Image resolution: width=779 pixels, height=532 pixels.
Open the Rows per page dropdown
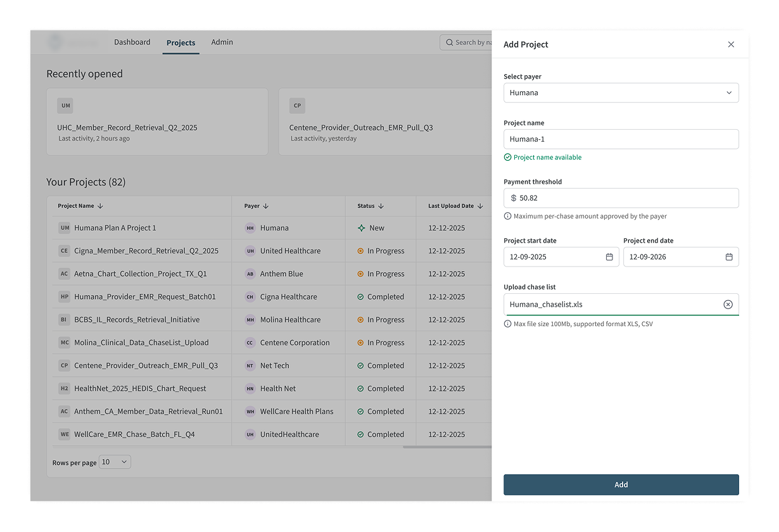115,462
